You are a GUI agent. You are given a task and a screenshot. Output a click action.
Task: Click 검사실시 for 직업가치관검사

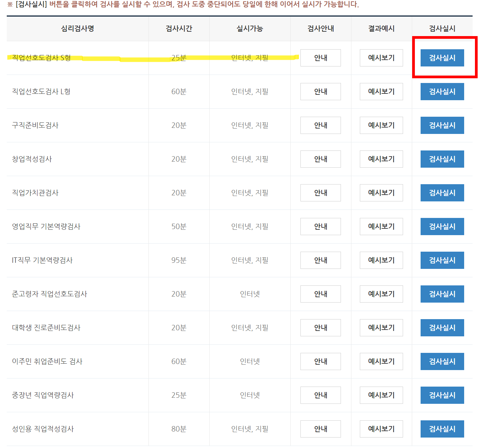[442, 193]
